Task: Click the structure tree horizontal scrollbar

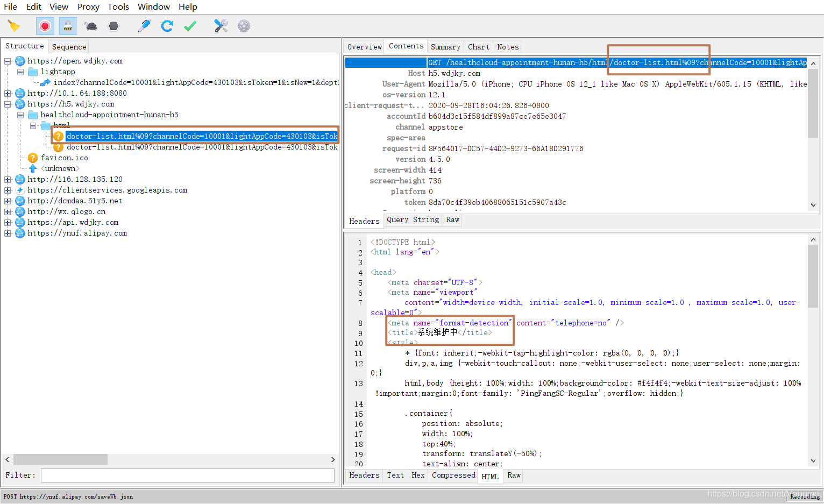Action: point(60,459)
